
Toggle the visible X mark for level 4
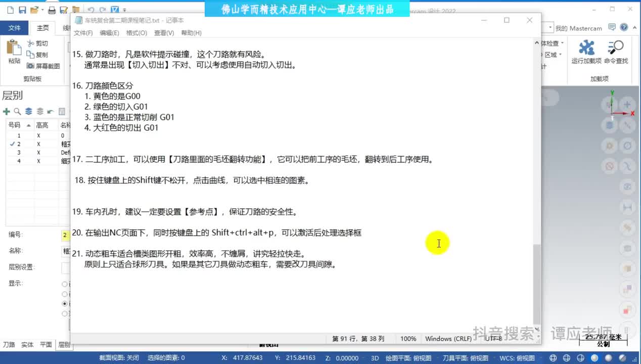[38, 161]
